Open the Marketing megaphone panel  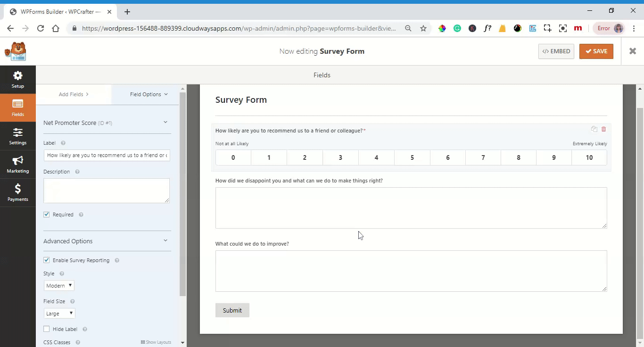click(x=18, y=165)
